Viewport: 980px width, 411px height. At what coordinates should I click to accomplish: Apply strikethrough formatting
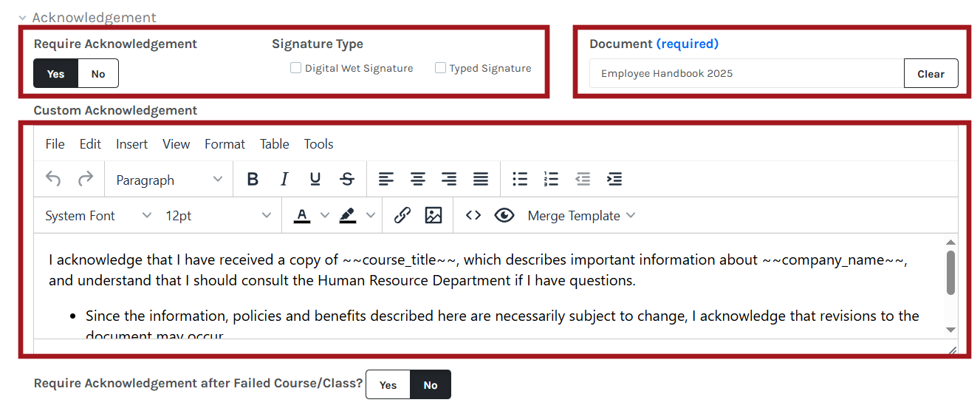pyautogui.click(x=347, y=179)
